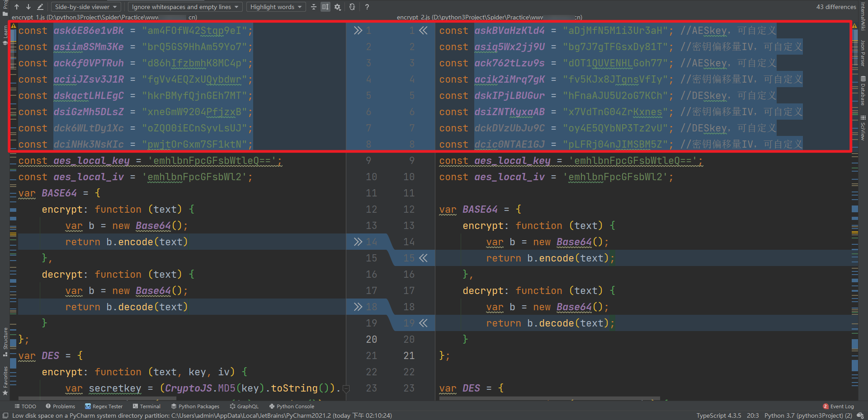Open the Side-by-side viewer dropdown
868x420 pixels.
[x=86, y=7]
